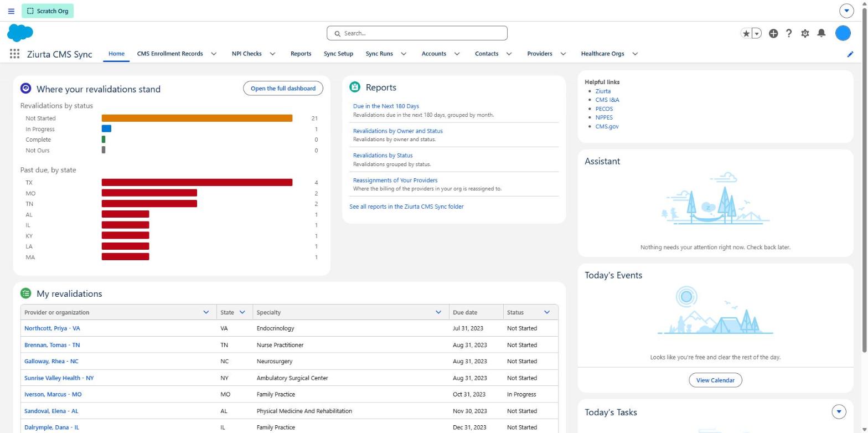Click the Favorites star icon

[746, 33]
